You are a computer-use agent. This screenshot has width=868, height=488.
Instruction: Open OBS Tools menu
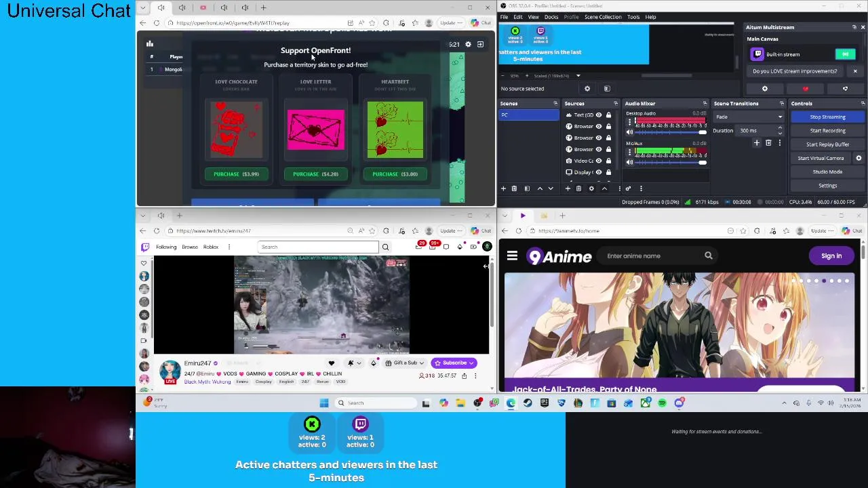tap(633, 17)
